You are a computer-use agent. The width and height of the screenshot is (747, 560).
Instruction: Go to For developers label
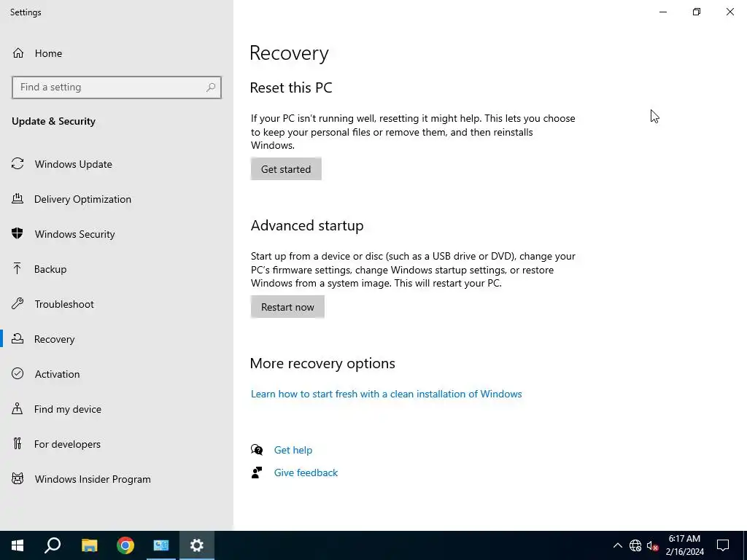tap(67, 444)
